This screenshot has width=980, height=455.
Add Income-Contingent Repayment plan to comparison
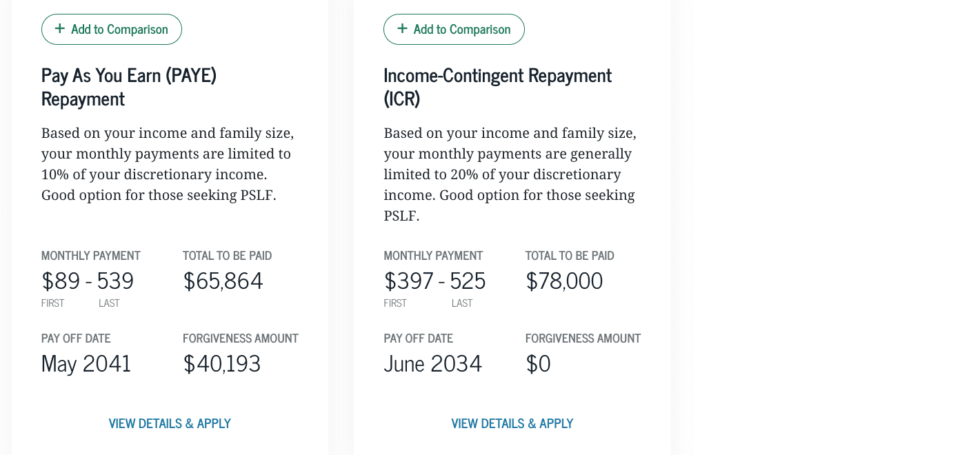click(x=454, y=29)
